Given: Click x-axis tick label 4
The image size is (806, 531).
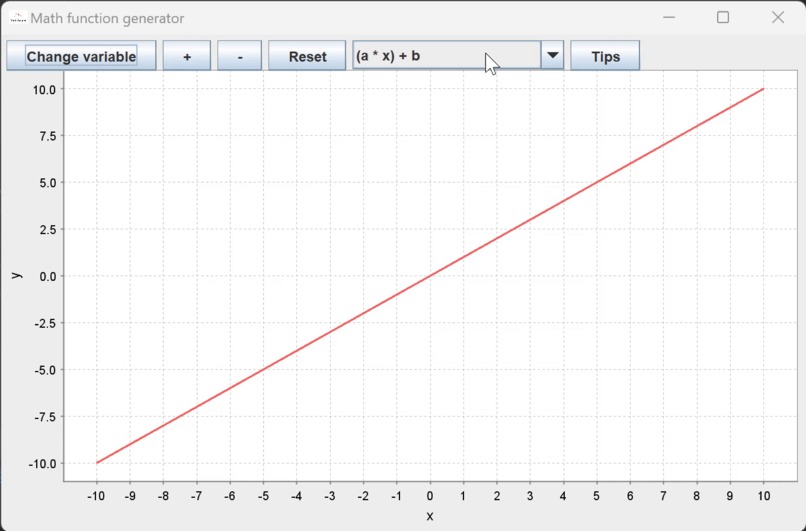Looking at the screenshot, I should point(563,496).
